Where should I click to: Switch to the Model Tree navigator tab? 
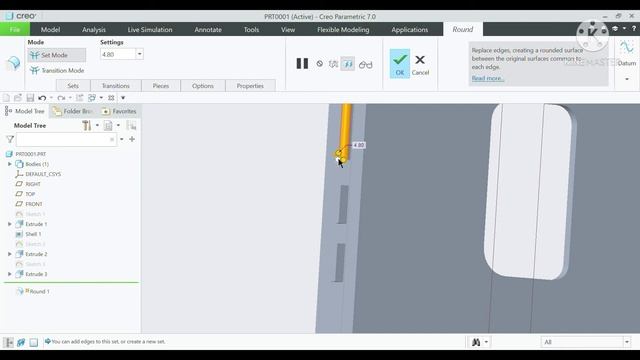pyautogui.click(x=24, y=111)
